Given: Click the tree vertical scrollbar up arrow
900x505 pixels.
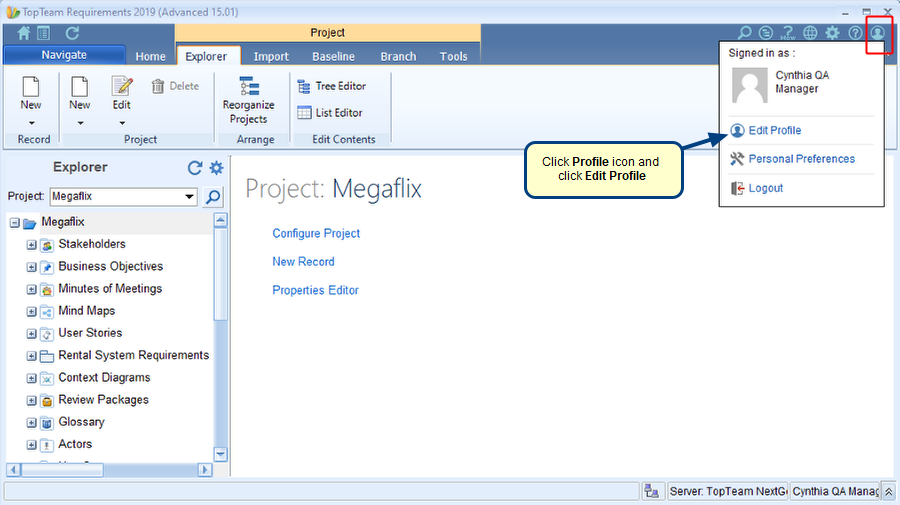Looking at the screenshot, I should coord(220,220).
